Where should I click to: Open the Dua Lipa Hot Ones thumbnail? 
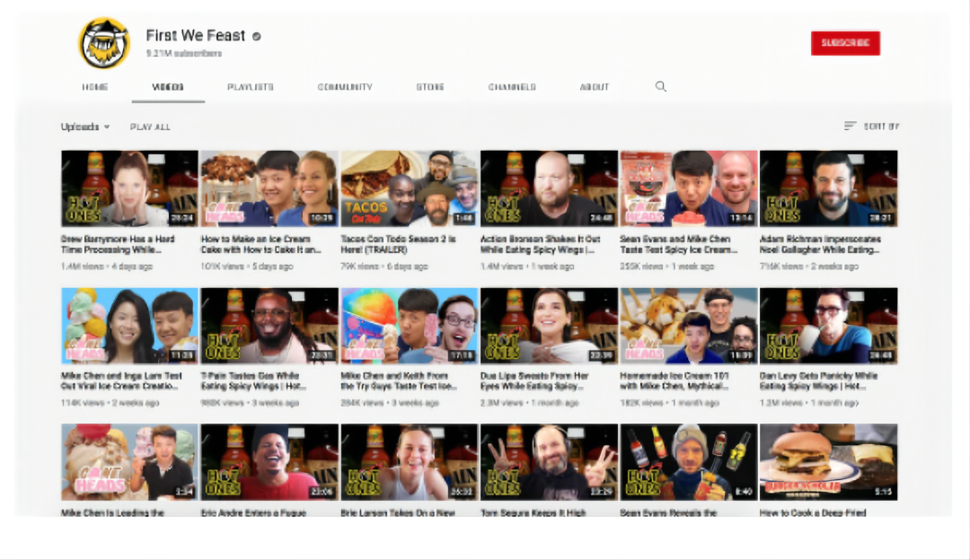549,326
